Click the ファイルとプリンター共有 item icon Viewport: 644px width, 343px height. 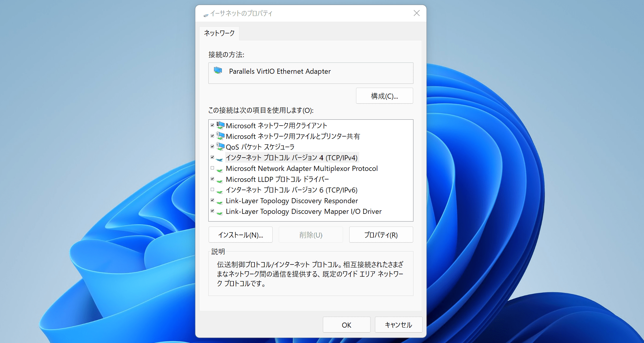220,136
